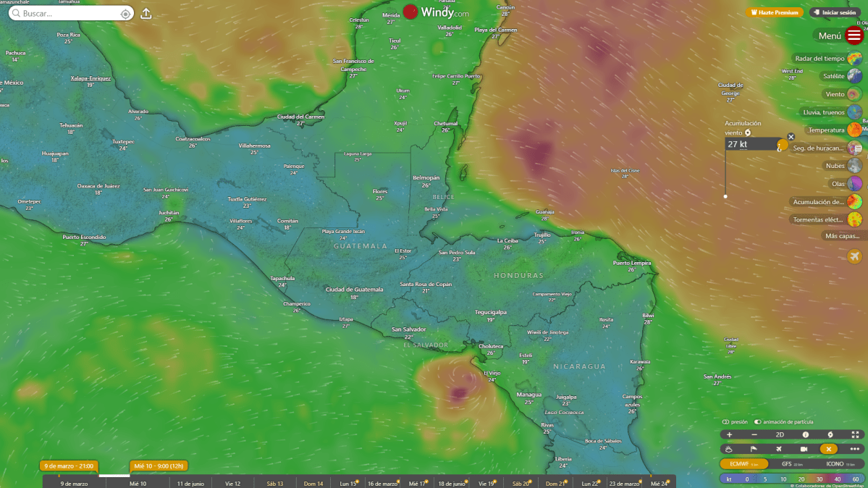
Task: Jump to Mié 24 on timeline
Action: click(659, 484)
